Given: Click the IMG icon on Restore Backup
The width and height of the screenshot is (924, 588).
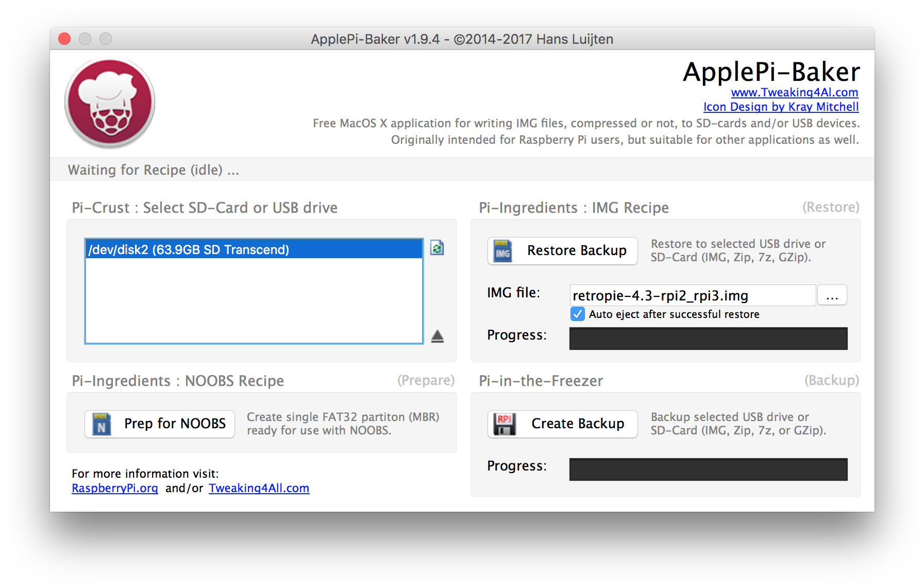Looking at the screenshot, I should 503,250.
